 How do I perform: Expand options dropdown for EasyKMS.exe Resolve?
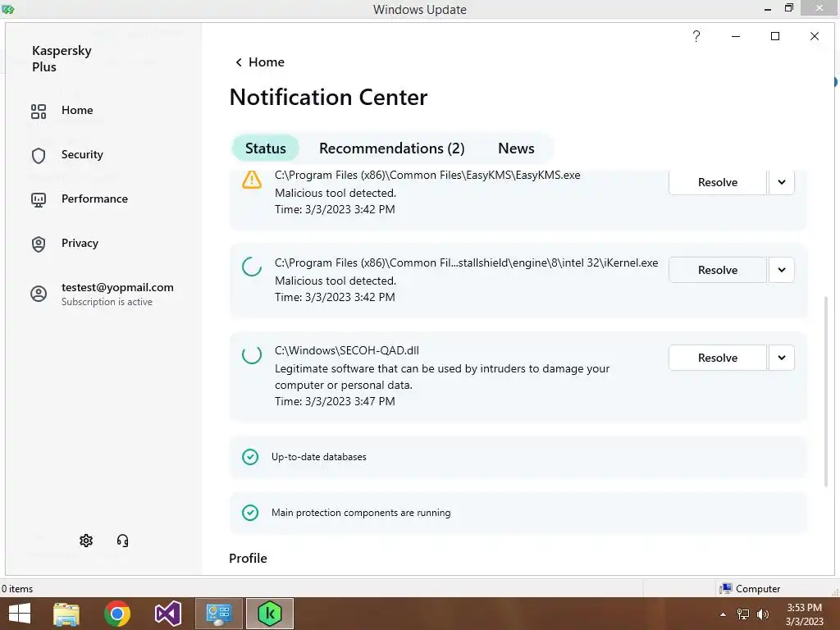[x=782, y=182]
